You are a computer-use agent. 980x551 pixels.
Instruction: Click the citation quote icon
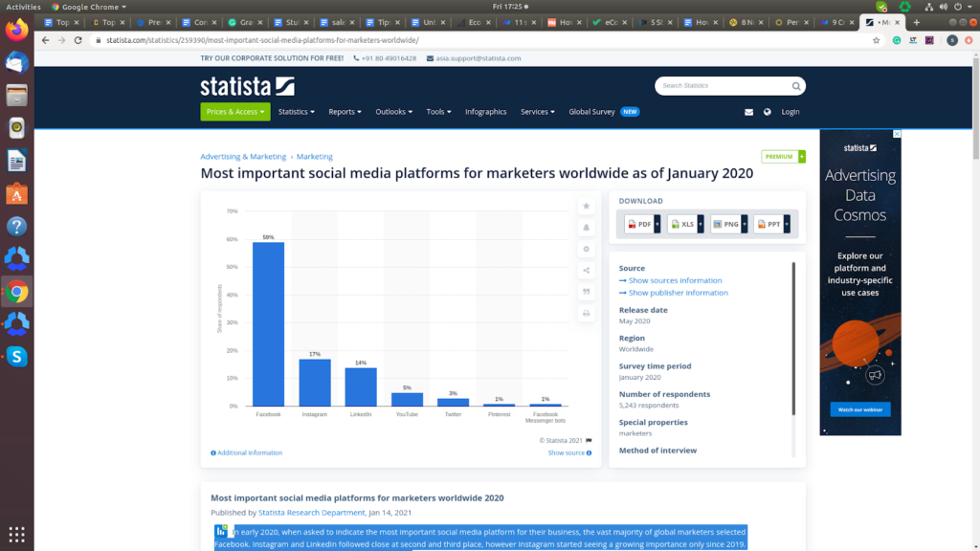pyautogui.click(x=587, y=292)
